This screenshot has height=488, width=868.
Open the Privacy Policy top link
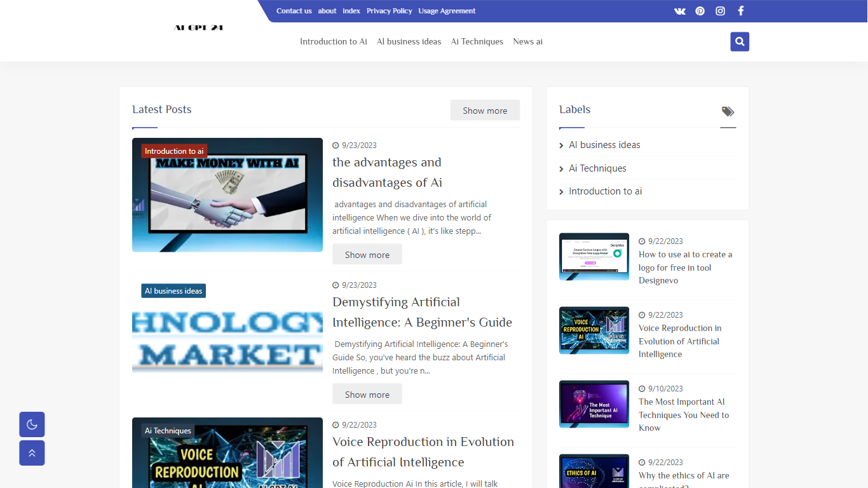click(389, 11)
